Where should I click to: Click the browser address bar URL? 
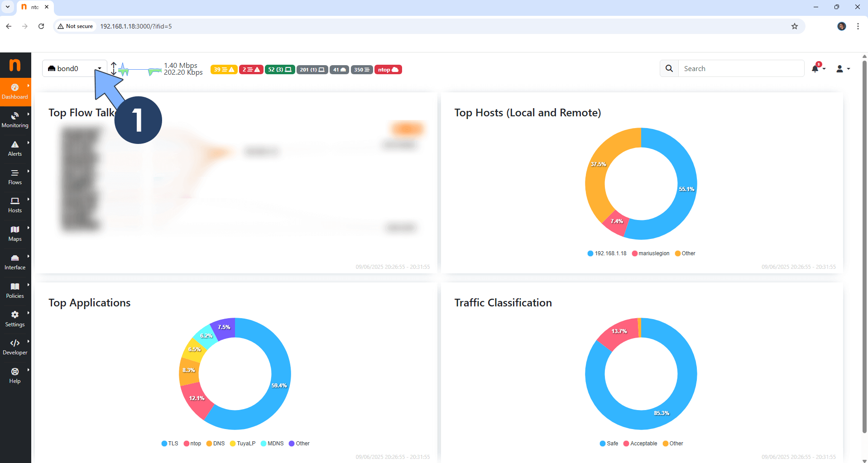click(136, 26)
